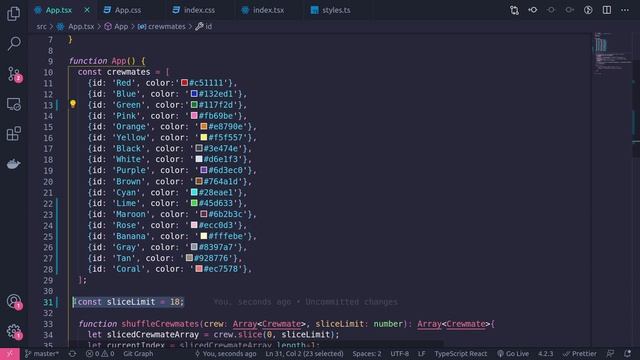Image resolution: width=640 pixels, height=360 pixels.
Task: Click the Cyan color swatch #28eae1
Action: pos(194,192)
